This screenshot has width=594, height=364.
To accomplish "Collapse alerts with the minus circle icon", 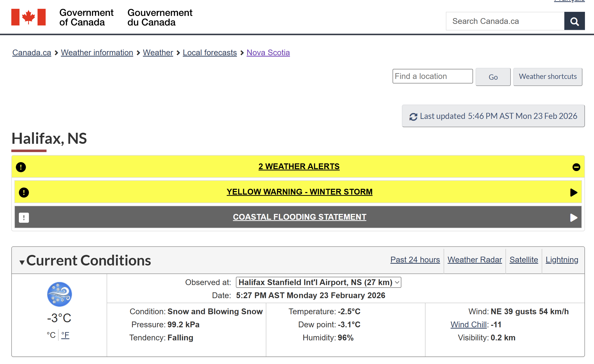I will click(x=576, y=167).
